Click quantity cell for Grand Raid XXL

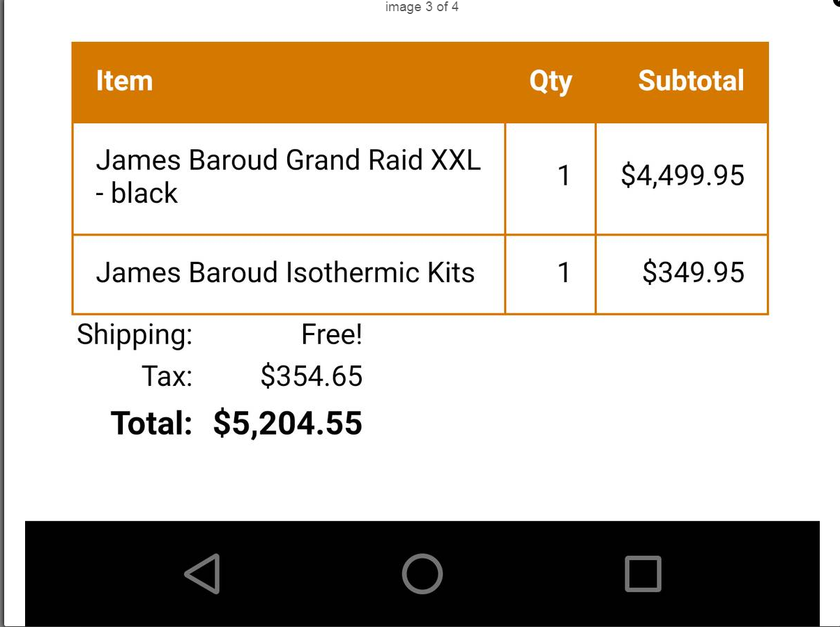pyautogui.click(x=550, y=178)
